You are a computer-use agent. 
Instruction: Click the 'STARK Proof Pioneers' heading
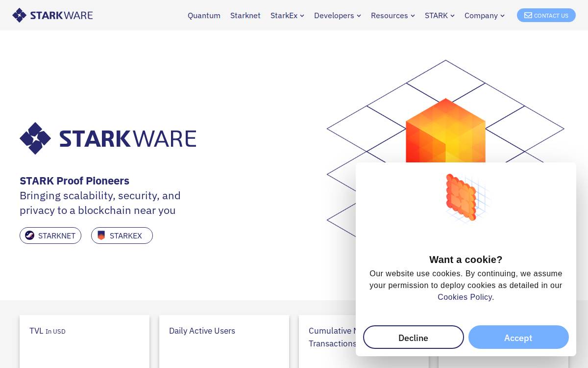point(74,181)
